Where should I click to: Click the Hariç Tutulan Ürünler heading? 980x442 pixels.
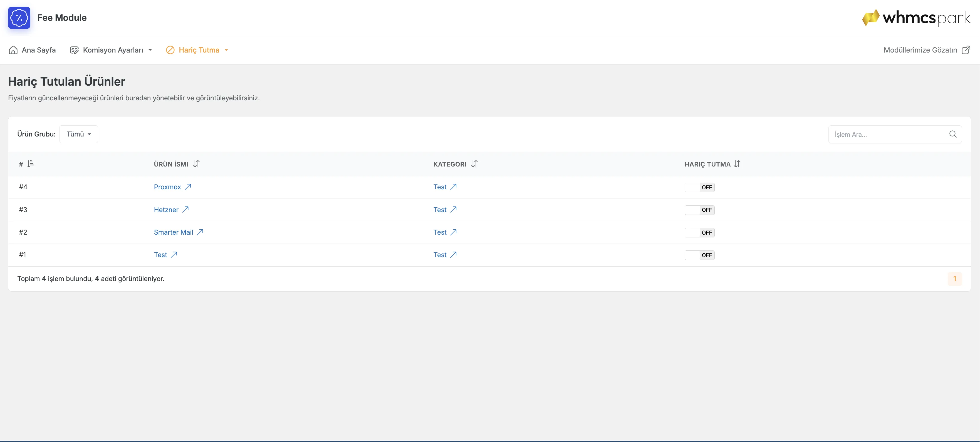pos(66,81)
